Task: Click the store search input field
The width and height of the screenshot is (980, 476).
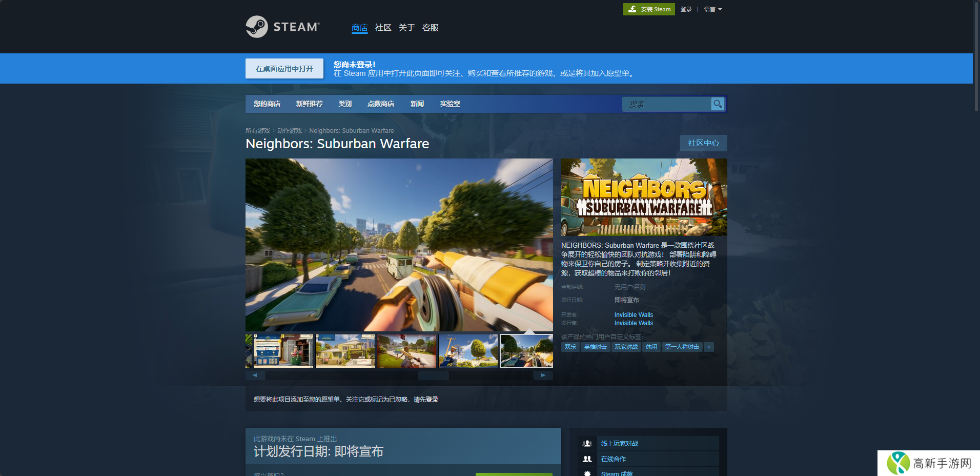Action: [666, 104]
